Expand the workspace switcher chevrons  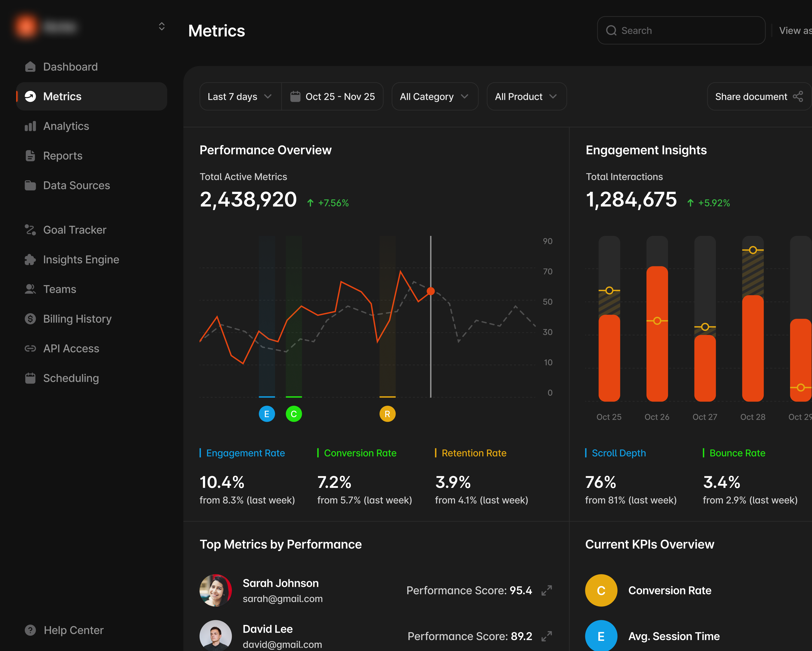coord(162,26)
